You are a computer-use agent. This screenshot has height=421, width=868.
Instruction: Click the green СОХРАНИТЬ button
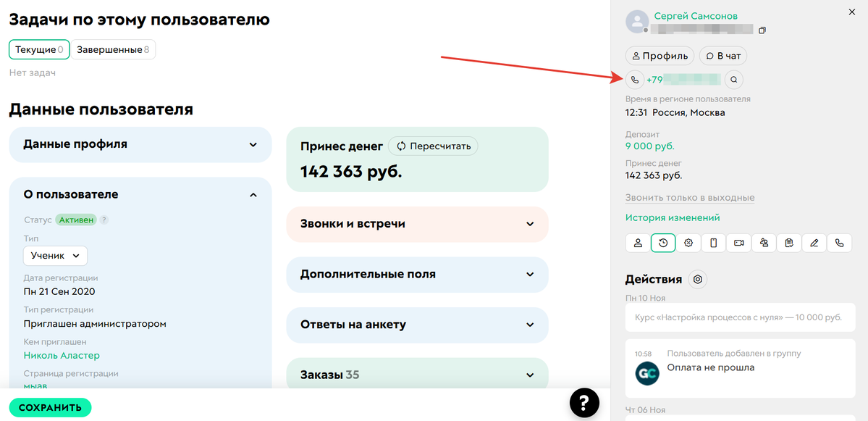50,407
